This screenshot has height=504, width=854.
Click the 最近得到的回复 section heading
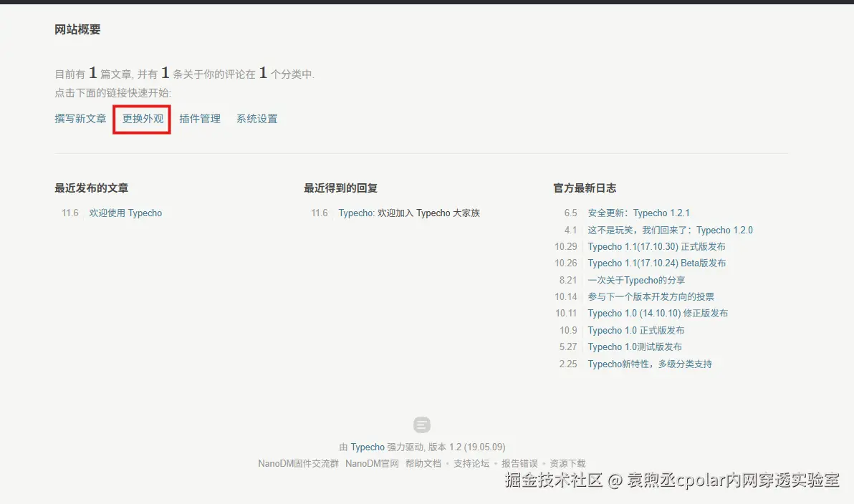pos(340,188)
